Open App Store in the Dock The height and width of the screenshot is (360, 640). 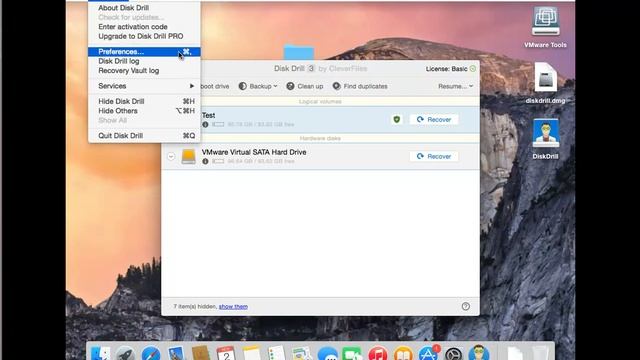[x=428, y=353]
